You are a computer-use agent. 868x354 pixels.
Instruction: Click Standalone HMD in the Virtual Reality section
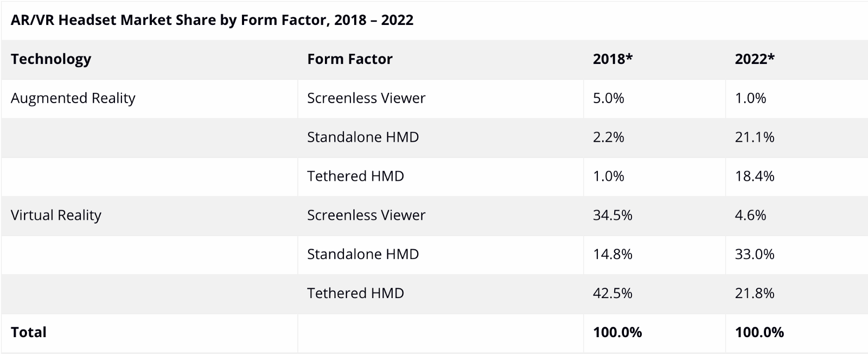tap(362, 255)
